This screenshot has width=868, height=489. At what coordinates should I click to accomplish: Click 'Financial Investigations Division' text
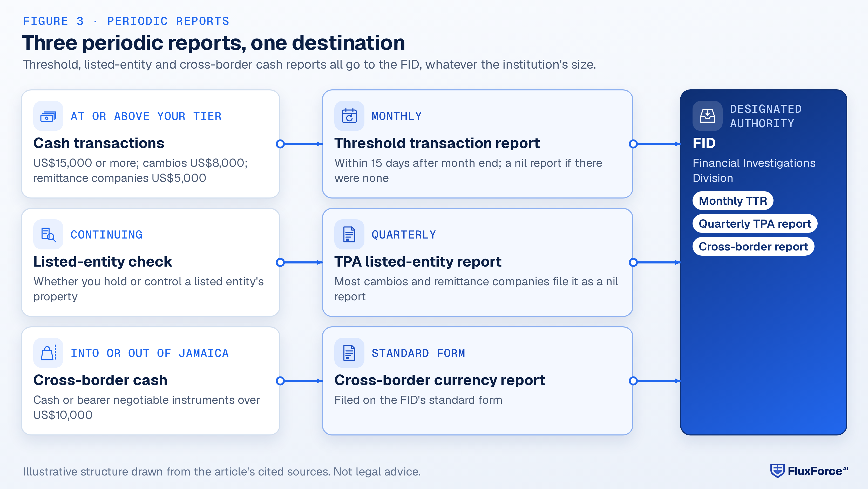pos(754,170)
